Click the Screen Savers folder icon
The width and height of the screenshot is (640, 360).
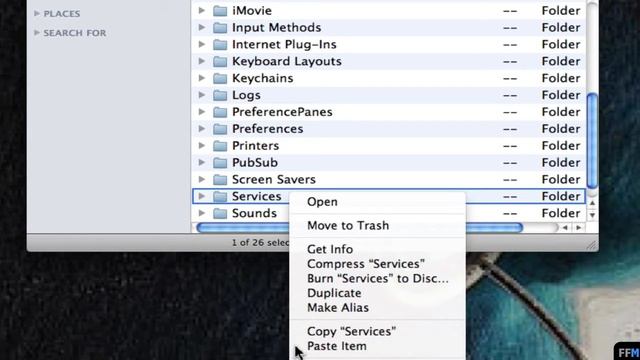click(220, 180)
